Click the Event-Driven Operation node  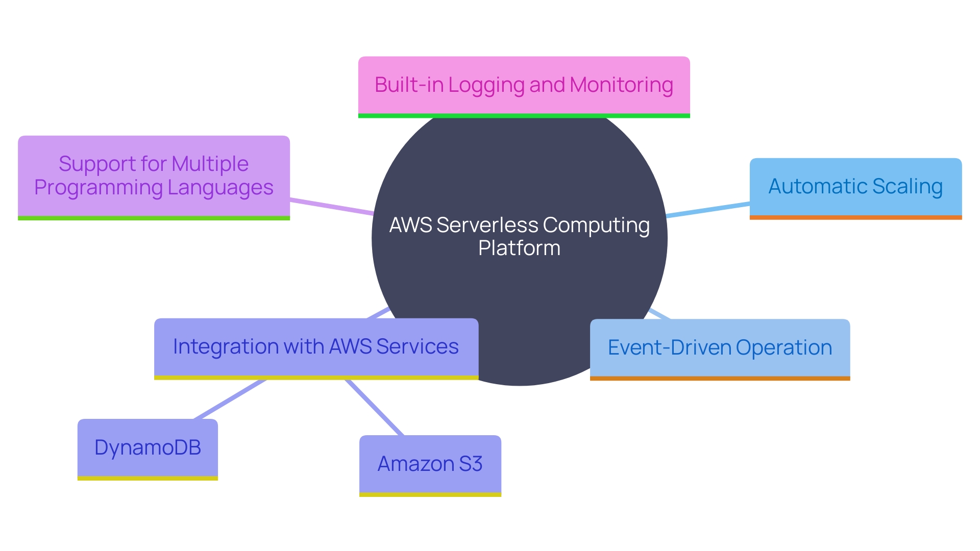pyautogui.click(x=720, y=349)
